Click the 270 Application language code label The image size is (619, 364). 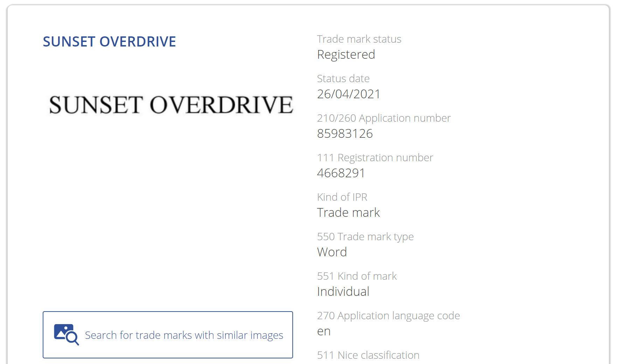[388, 316]
